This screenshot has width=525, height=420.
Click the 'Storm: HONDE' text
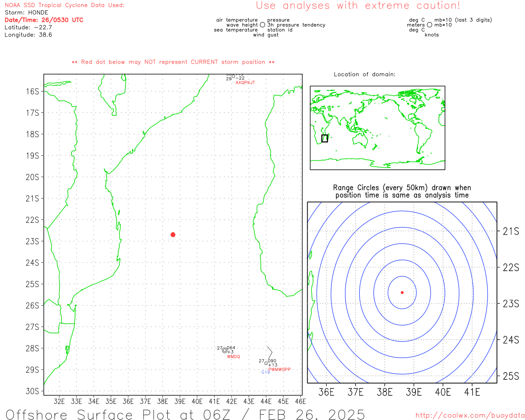[26, 13]
